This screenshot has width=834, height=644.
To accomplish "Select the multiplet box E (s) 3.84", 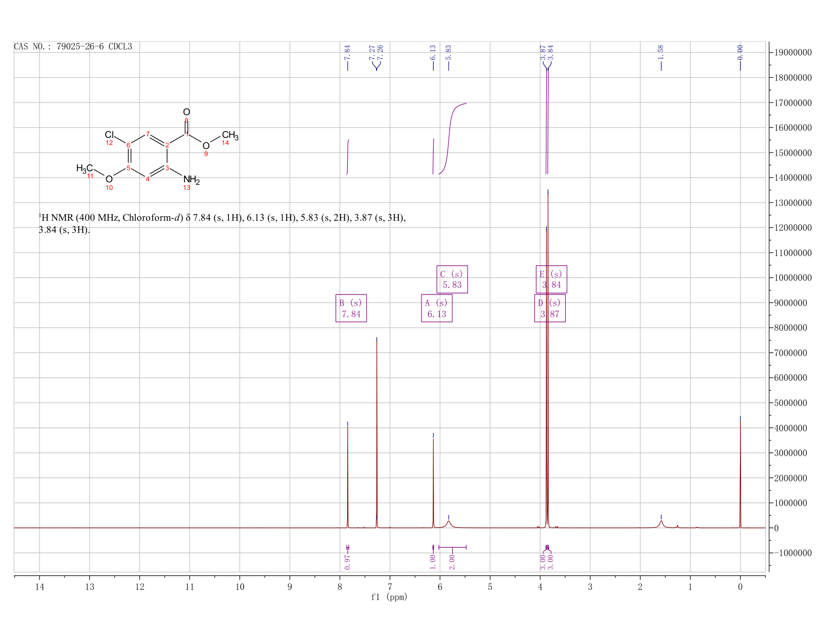I will [551, 279].
